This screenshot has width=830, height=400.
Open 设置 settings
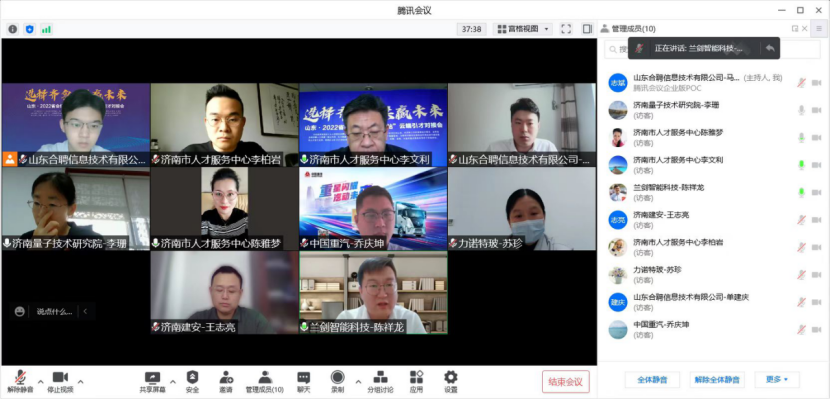click(x=450, y=381)
